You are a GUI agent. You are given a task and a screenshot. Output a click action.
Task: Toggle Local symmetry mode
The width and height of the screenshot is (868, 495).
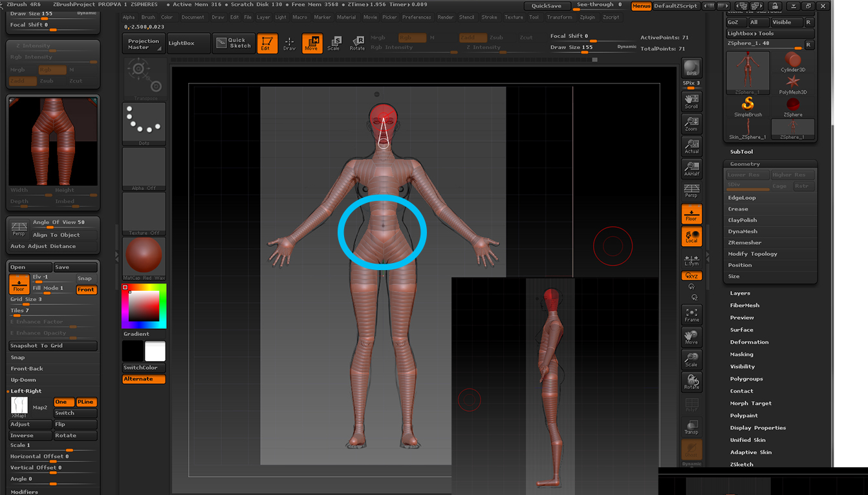point(691,237)
